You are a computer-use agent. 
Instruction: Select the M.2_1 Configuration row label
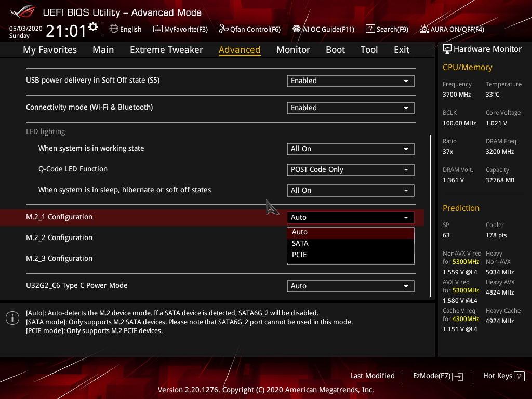coord(59,217)
